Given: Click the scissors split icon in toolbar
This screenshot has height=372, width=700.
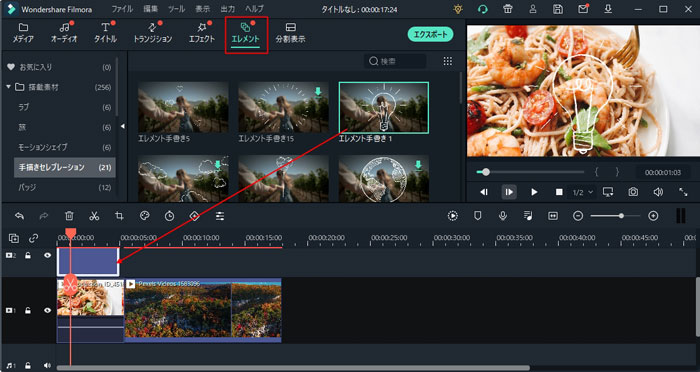Looking at the screenshot, I should [x=94, y=216].
